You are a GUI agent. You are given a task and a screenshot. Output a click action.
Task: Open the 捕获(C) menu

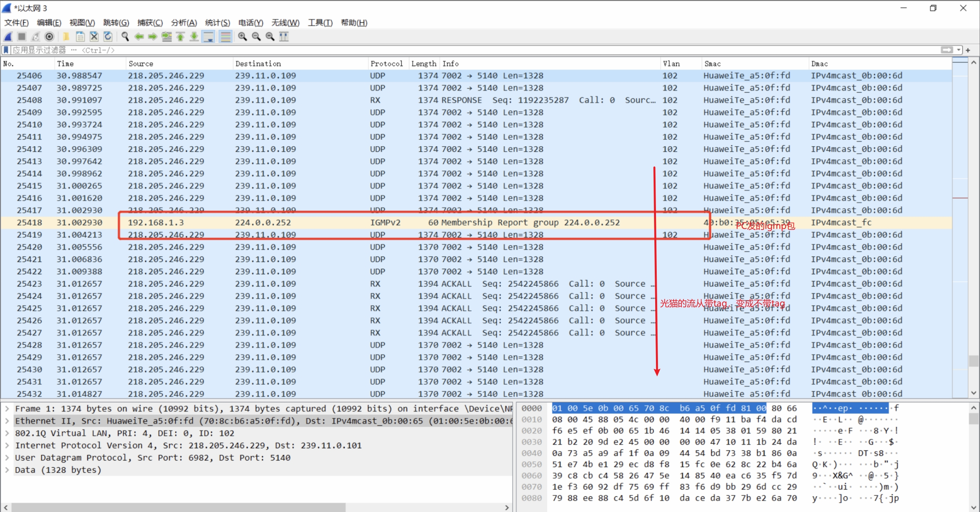pos(150,23)
